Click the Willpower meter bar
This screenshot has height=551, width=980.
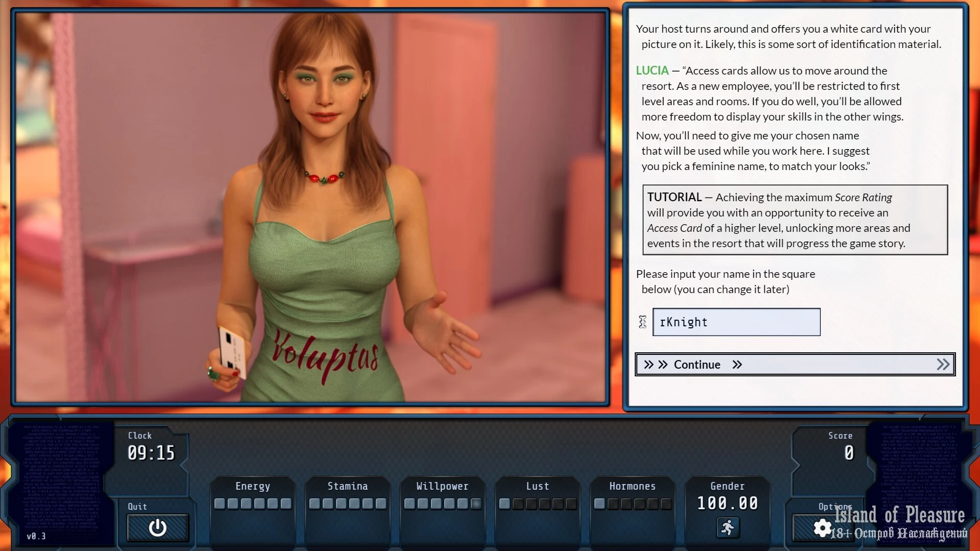(x=442, y=504)
